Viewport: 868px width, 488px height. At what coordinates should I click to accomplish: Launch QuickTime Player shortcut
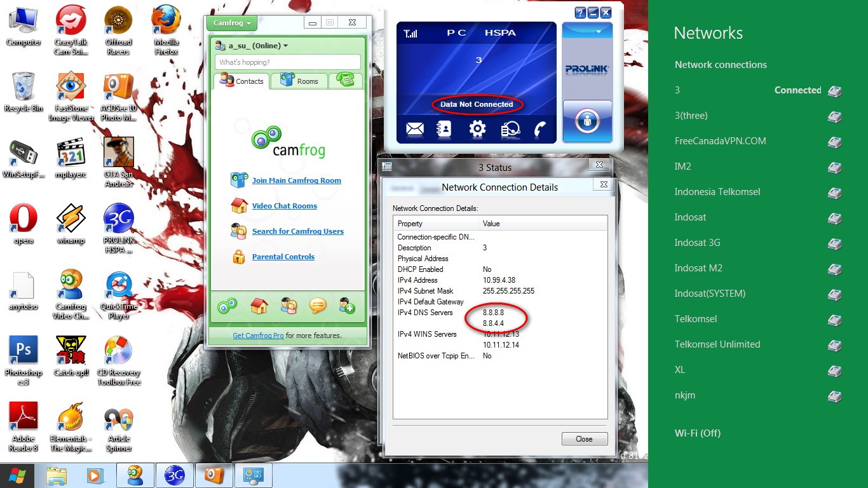pyautogui.click(x=118, y=295)
